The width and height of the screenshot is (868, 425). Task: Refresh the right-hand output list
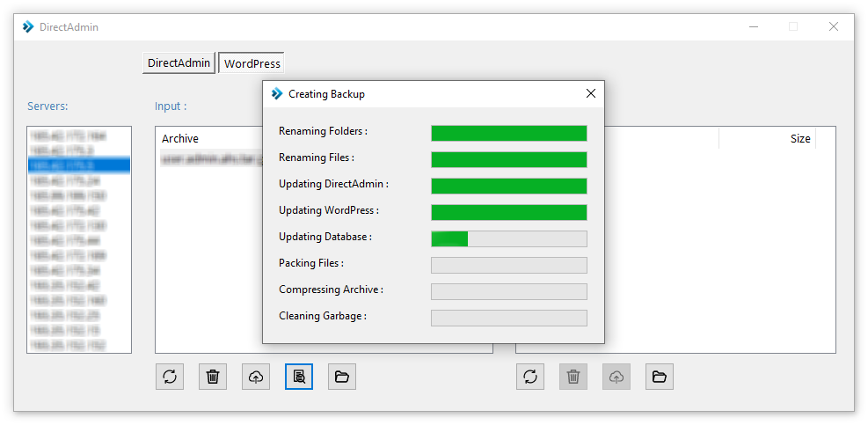coord(530,377)
